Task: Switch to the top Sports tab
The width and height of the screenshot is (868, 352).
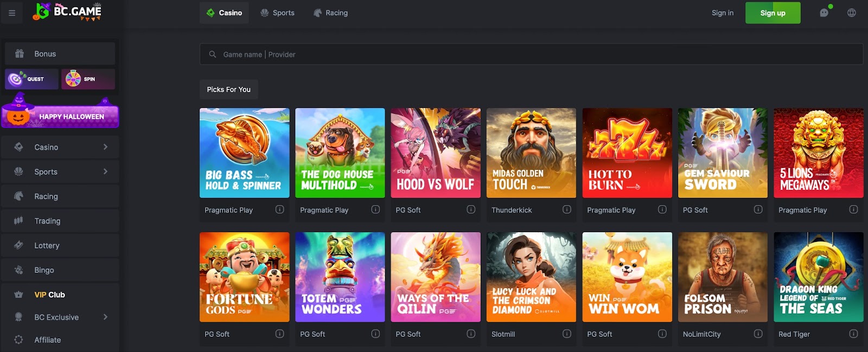Action: coord(277,12)
